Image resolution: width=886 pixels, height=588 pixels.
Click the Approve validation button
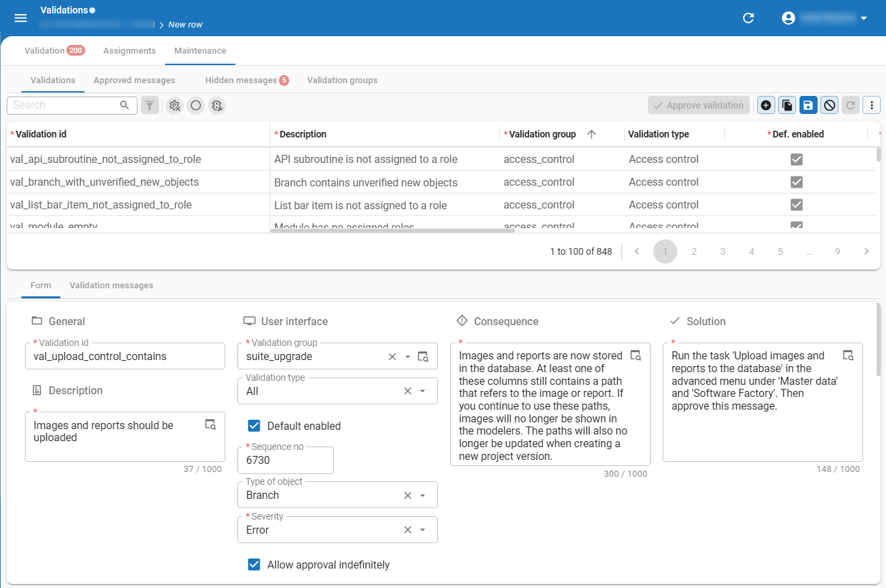pyautogui.click(x=699, y=105)
